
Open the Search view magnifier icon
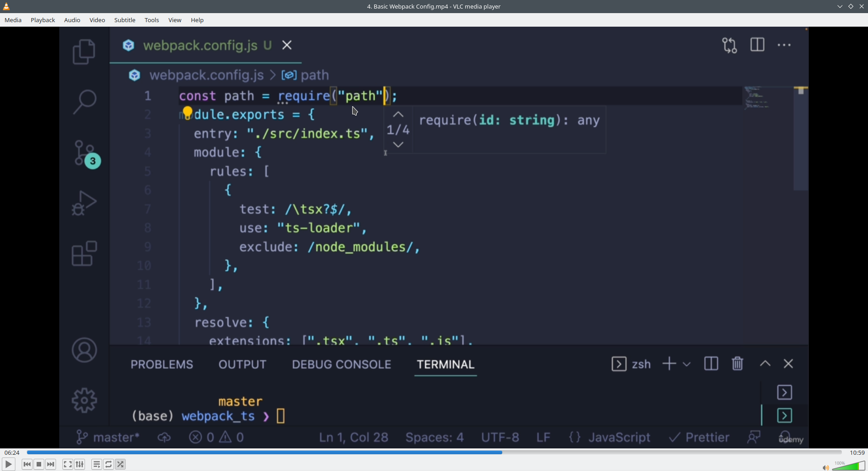(84, 102)
